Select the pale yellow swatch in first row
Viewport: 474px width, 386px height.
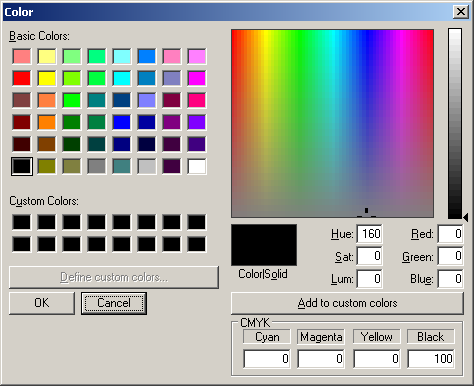click(47, 56)
